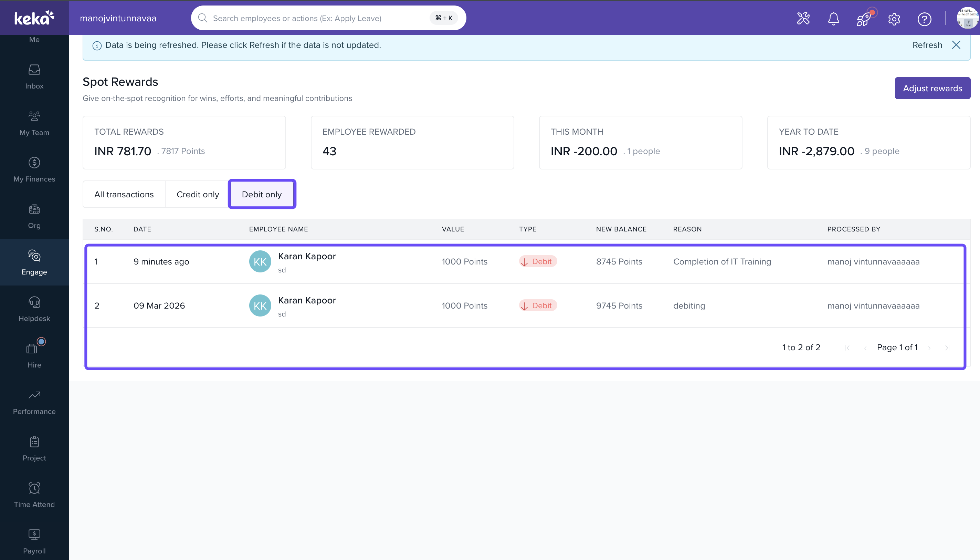This screenshot has width=980, height=560.
Task: Open the tools wrench icon
Action: coord(803,19)
